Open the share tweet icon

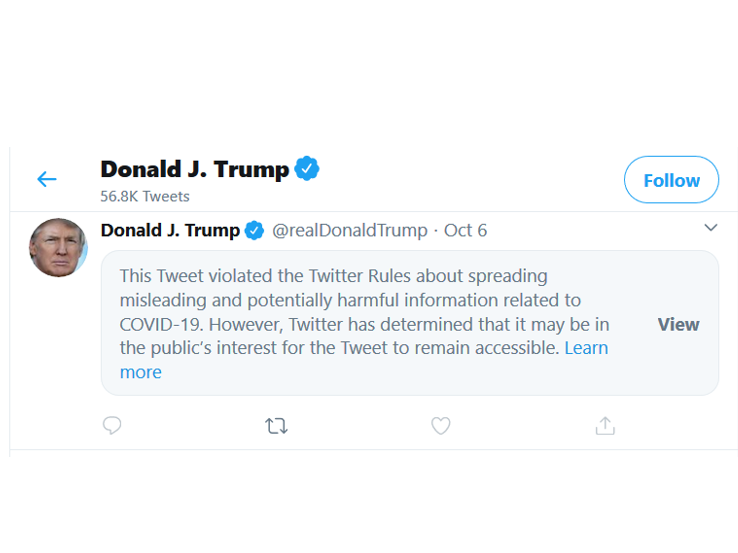604,426
